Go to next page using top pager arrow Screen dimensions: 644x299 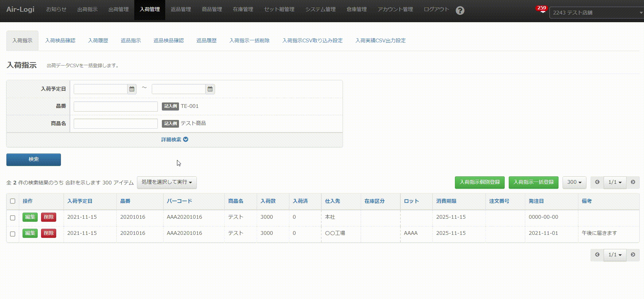pos(633,182)
